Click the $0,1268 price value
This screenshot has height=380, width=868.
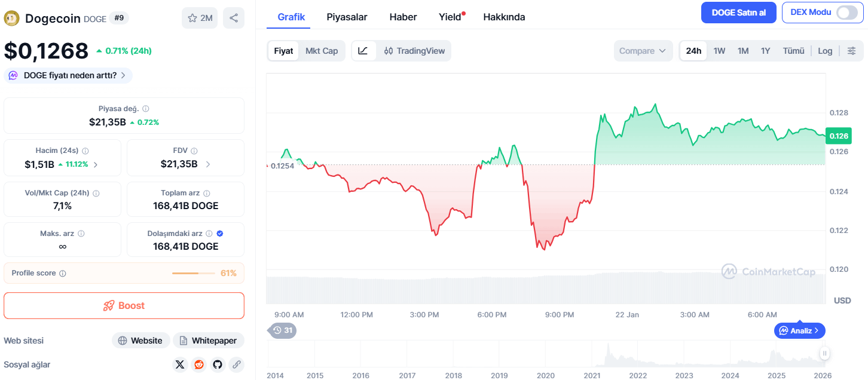pos(46,51)
